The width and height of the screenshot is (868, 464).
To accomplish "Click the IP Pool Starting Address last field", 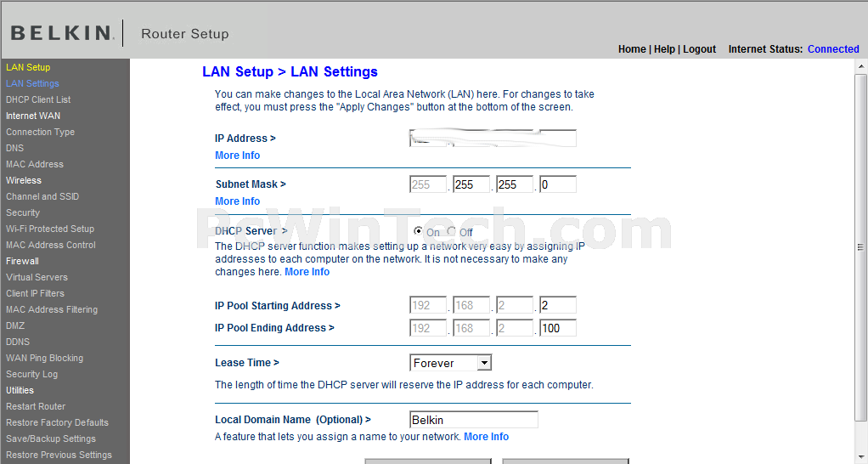I will pyautogui.click(x=558, y=305).
